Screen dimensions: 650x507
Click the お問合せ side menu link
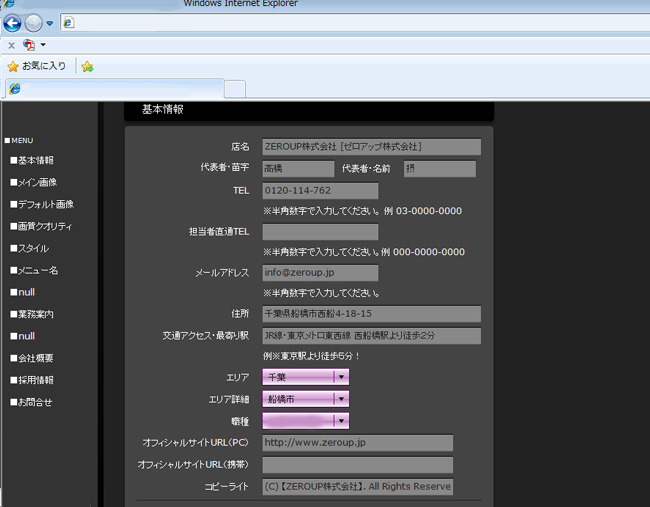point(34,402)
